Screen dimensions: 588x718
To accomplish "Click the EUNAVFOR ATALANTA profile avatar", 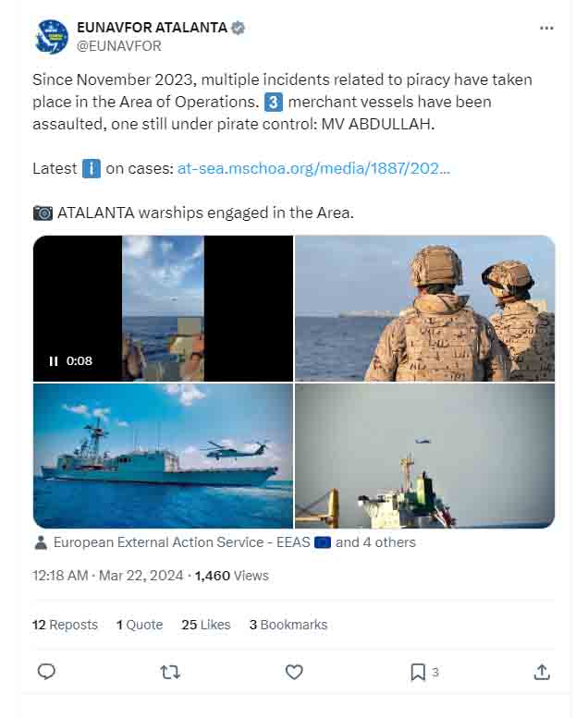I will [x=52, y=37].
